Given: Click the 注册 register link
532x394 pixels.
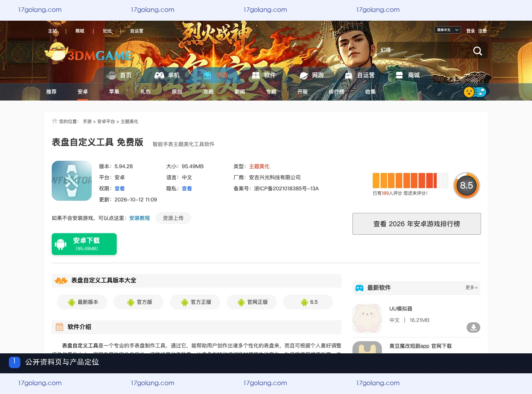Looking at the screenshot, I should 482,31.
